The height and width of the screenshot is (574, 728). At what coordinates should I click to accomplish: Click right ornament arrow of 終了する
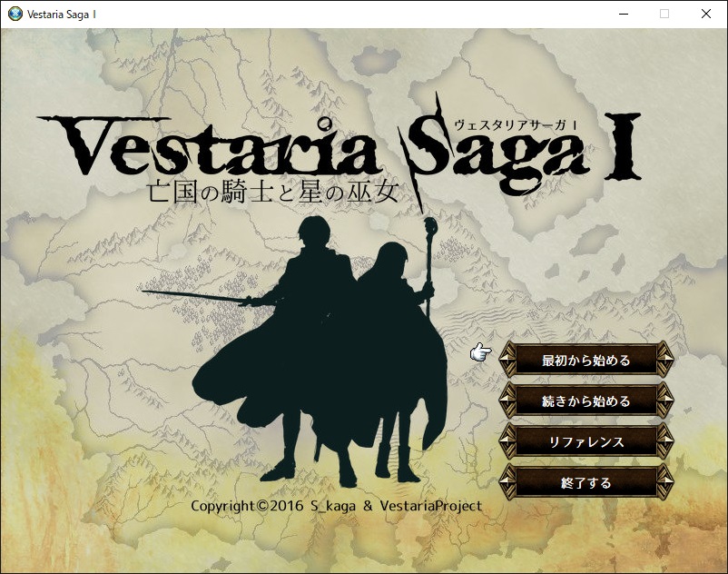click(x=664, y=482)
